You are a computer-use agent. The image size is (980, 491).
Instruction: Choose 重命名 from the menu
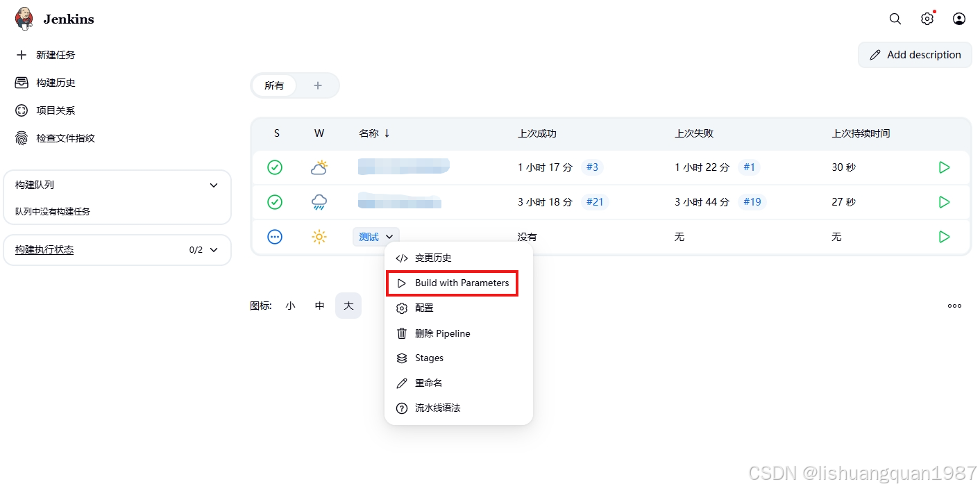click(x=459, y=383)
